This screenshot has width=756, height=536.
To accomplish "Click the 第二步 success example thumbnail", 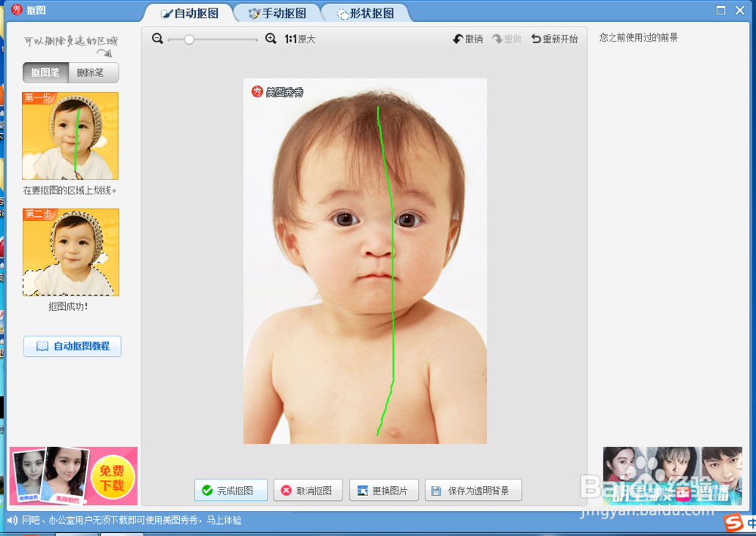I will coord(70,253).
